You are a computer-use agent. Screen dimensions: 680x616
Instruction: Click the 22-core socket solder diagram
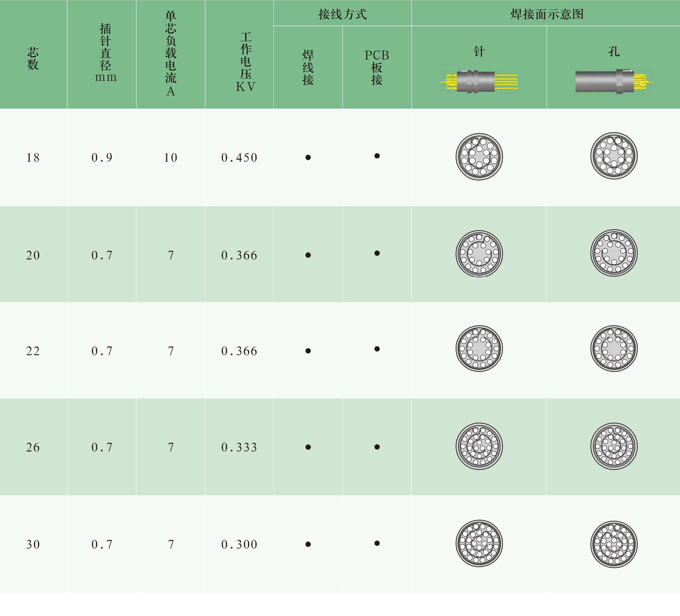click(614, 349)
